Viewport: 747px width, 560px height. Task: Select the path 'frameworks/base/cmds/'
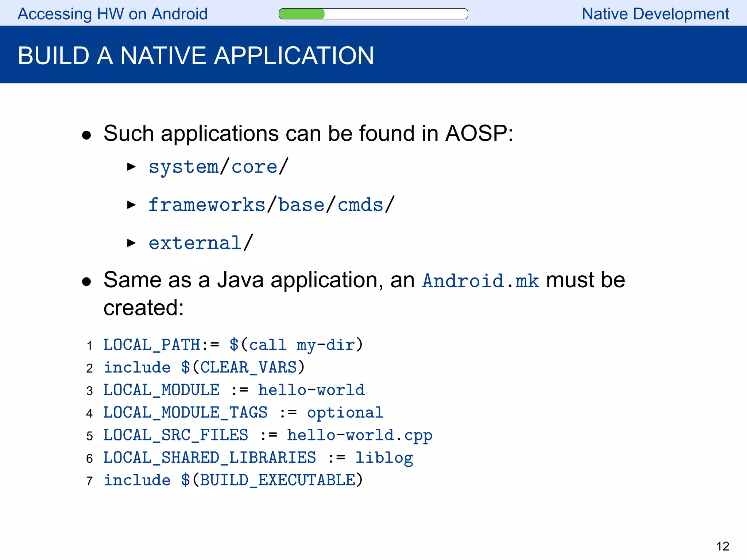click(x=271, y=205)
